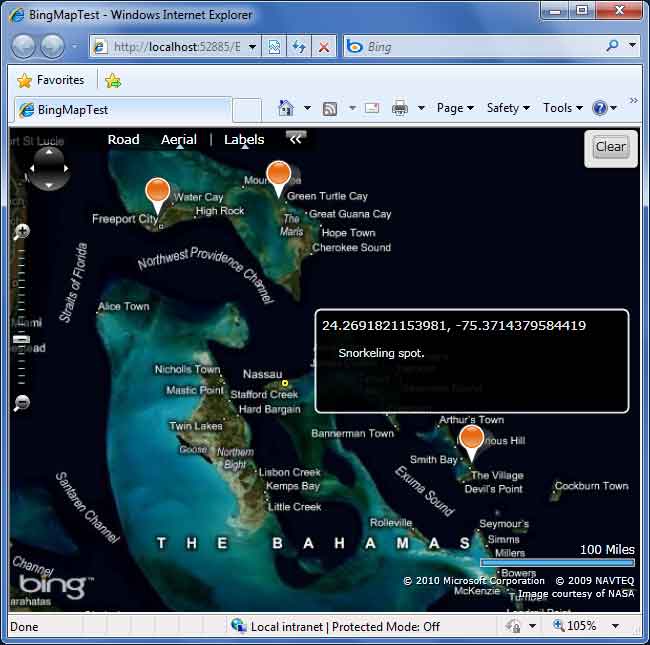Pan the map down with the compass arrow
This screenshot has height=645, width=650.
49,184
